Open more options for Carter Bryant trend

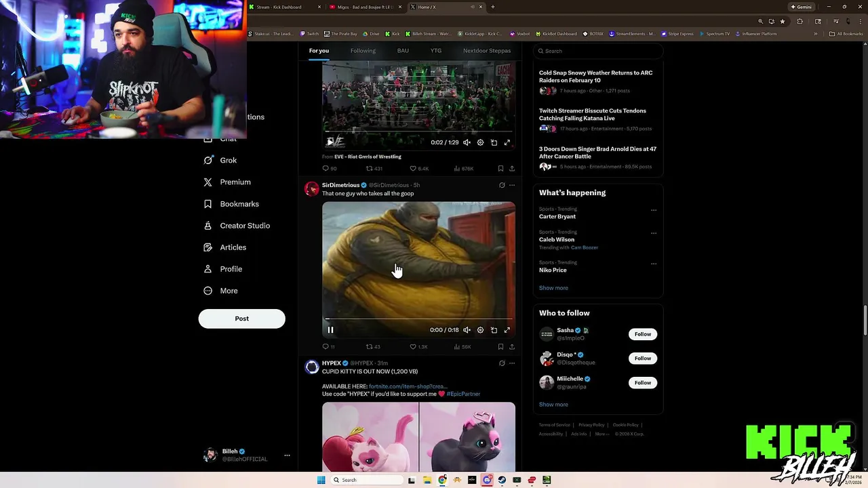click(x=654, y=210)
